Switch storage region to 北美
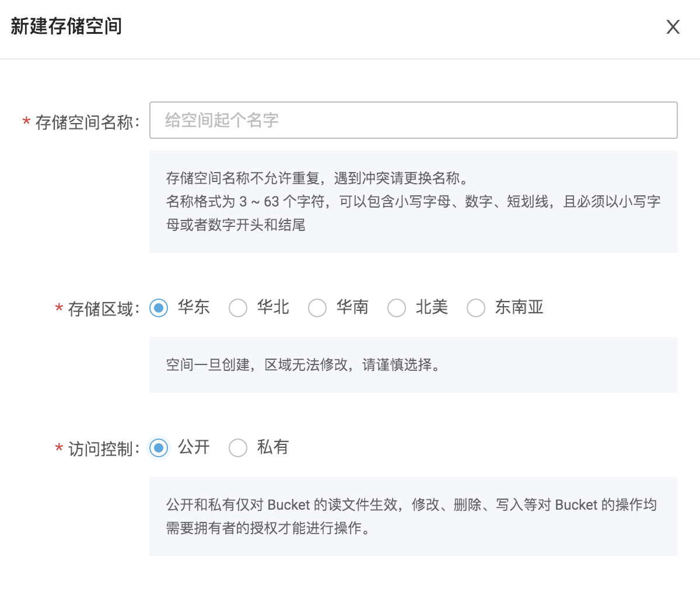The width and height of the screenshot is (700, 589). (397, 307)
